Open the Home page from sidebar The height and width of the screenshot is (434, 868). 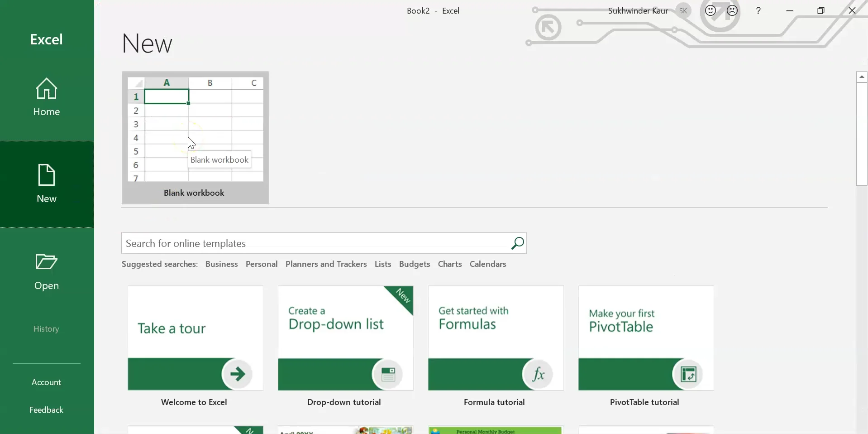(x=47, y=97)
